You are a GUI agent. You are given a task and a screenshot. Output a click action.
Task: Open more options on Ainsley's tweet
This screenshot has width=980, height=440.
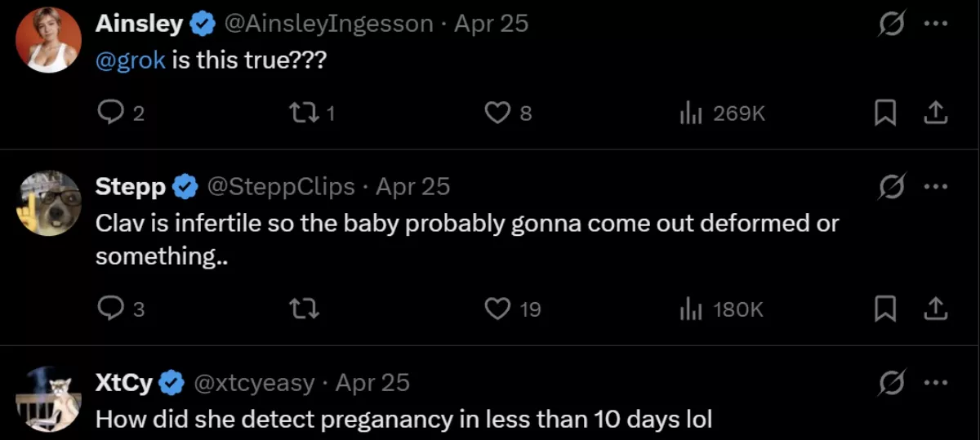935,24
